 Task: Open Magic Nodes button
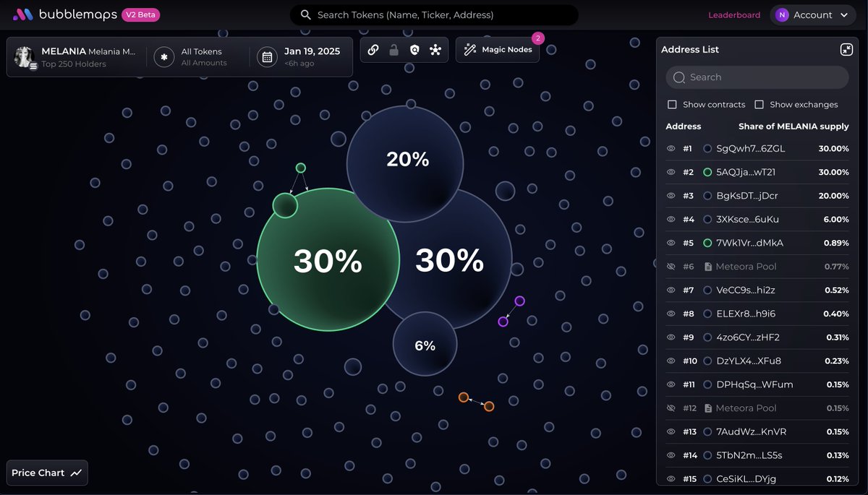[x=498, y=50]
